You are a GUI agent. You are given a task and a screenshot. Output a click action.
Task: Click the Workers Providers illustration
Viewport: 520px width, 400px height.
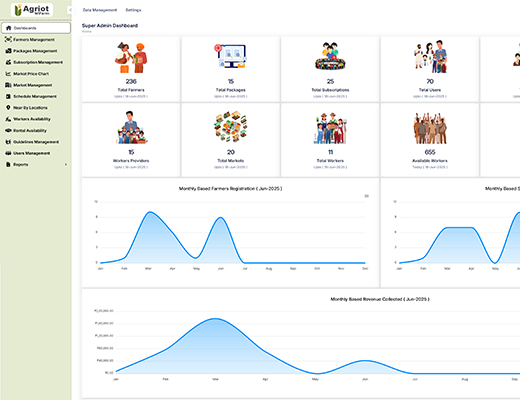pyautogui.click(x=131, y=127)
